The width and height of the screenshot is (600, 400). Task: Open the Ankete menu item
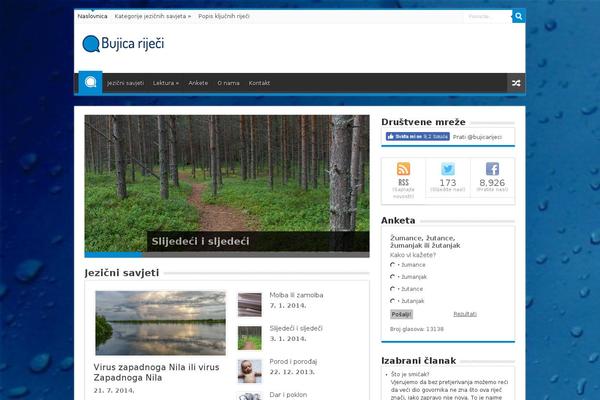pyautogui.click(x=198, y=83)
